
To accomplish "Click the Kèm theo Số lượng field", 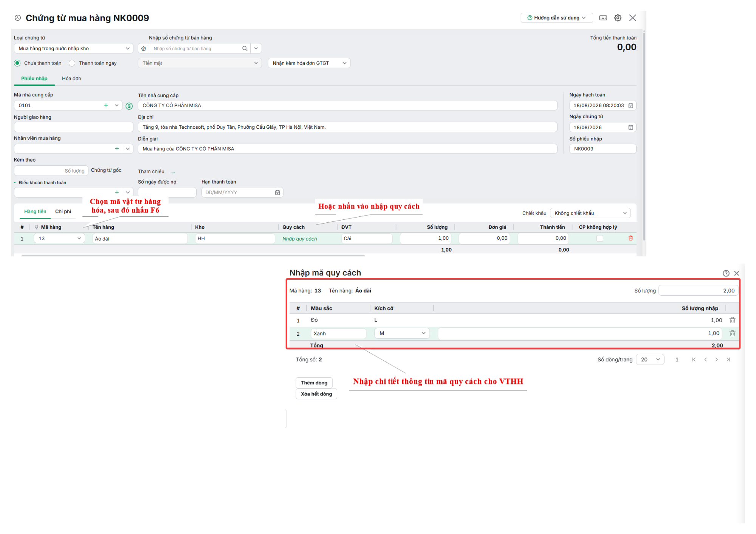I will [51, 171].
